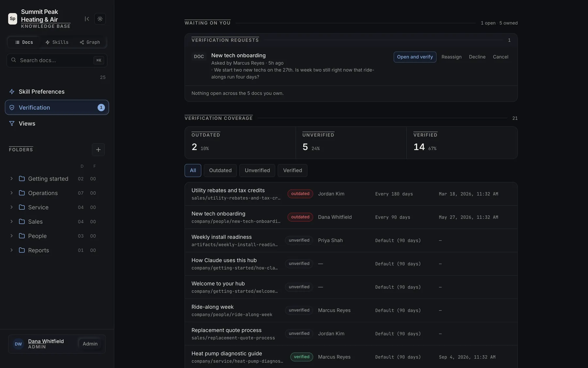588x368 pixels.
Task: Click the funnel icon beside Views
Action: click(12, 123)
